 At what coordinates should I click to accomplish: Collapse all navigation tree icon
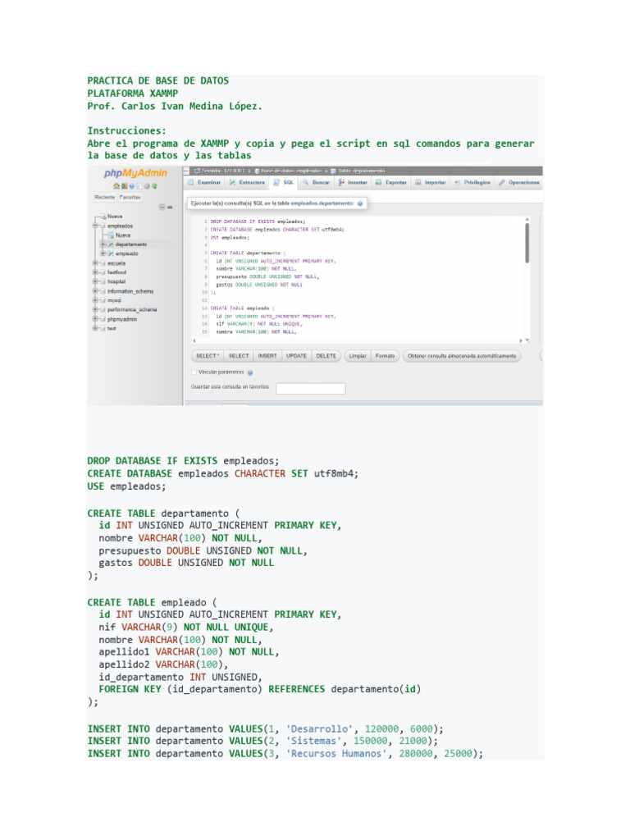tap(162, 208)
